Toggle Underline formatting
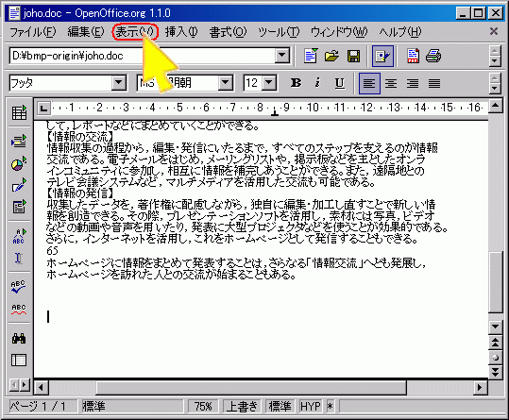The width and height of the screenshot is (509, 420). click(340, 83)
